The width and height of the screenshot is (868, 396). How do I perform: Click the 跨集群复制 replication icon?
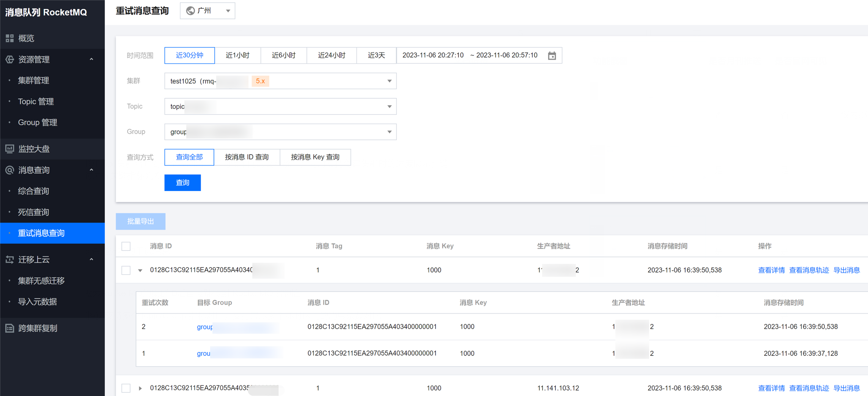(x=9, y=328)
